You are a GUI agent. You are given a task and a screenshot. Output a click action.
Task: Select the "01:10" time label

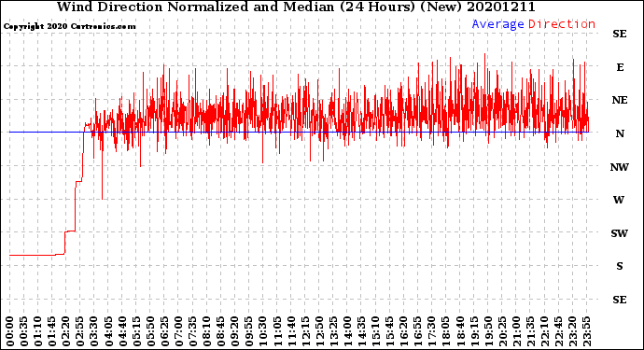point(37,331)
